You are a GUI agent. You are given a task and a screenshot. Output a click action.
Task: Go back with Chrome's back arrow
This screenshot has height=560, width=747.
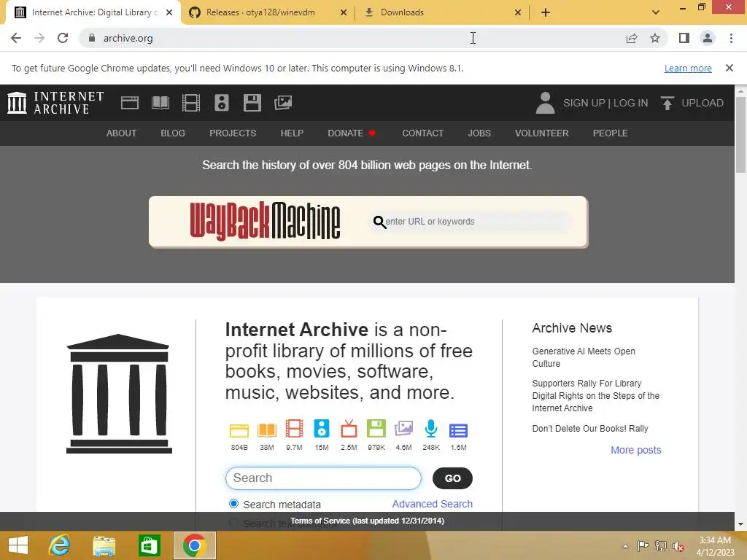(x=16, y=38)
